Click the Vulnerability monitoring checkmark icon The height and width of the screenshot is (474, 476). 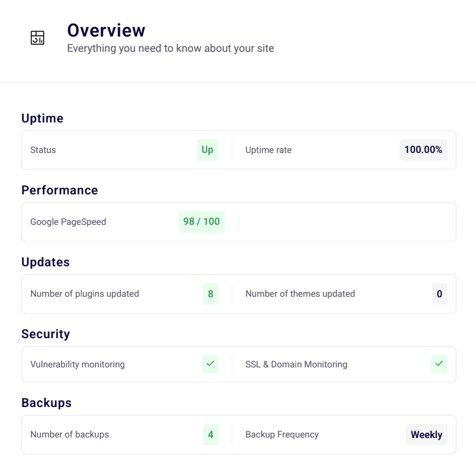(210, 364)
